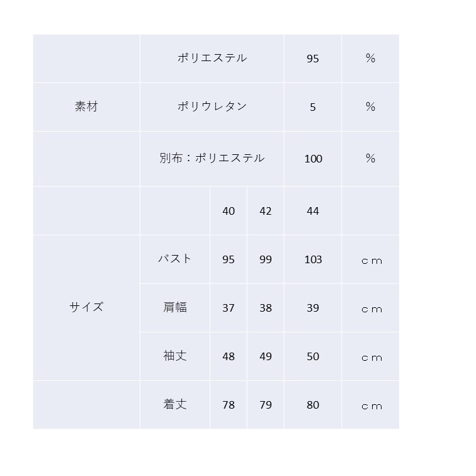
Task: Select the ポリエステル material cell
Action: point(212,59)
